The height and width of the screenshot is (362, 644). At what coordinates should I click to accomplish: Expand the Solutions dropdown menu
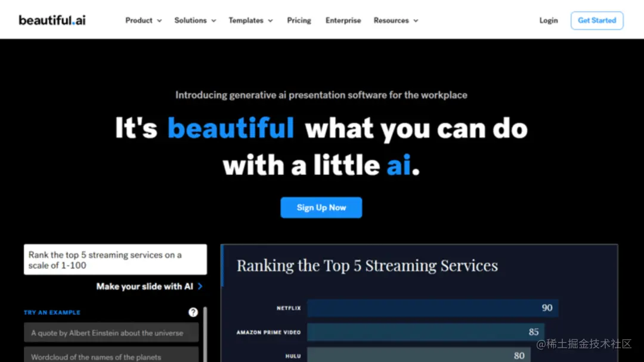(x=195, y=20)
